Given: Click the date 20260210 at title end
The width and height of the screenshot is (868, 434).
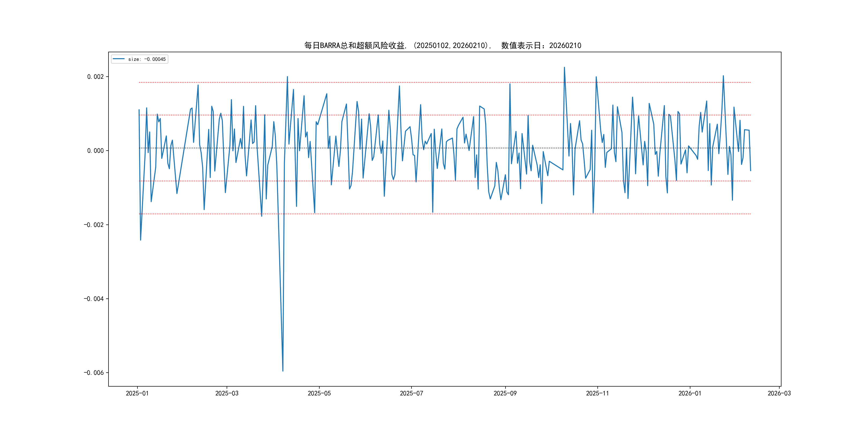Looking at the screenshot, I should [565, 46].
